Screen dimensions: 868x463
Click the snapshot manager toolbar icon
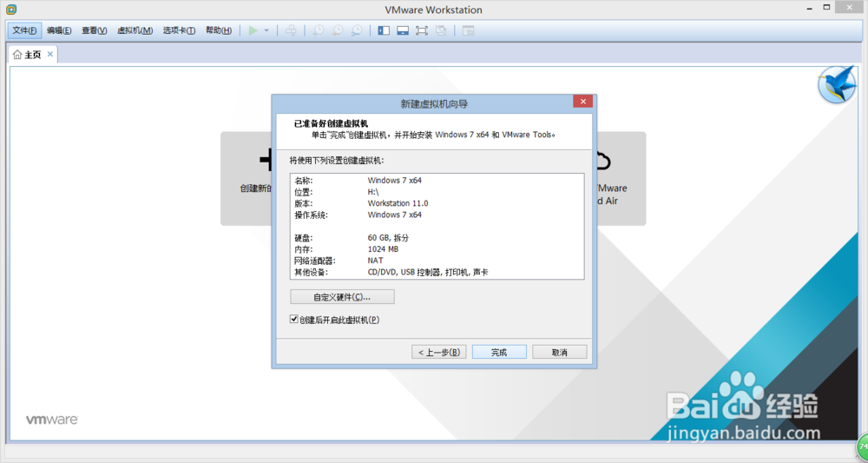coord(357,30)
